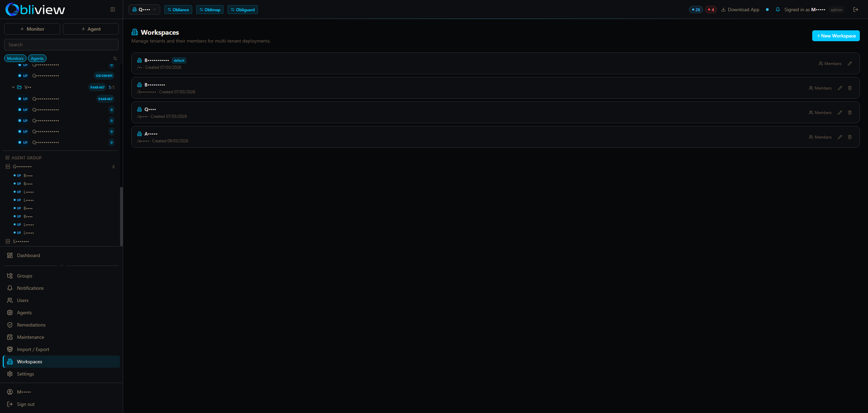Switch to the Obliguard app
The image size is (868, 413).
coord(243,10)
